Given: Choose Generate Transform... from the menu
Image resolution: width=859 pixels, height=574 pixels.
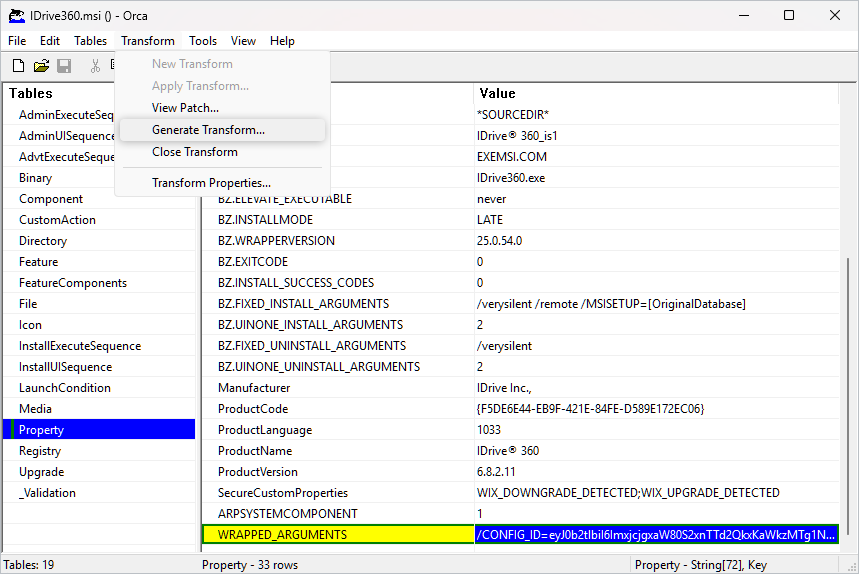Looking at the screenshot, I should coord(208,130).
